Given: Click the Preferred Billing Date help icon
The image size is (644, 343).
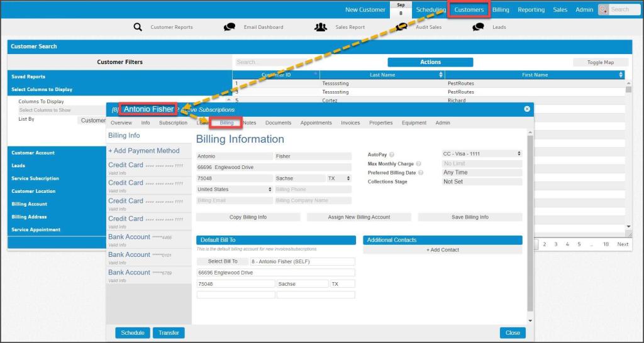Looking at the screenshot, I should point(421,173).
